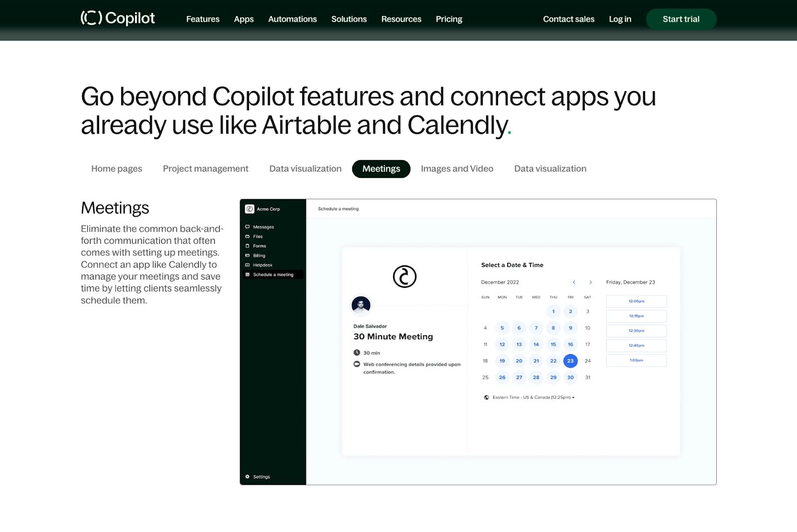Click the Acme Corp logo icon

250,209
